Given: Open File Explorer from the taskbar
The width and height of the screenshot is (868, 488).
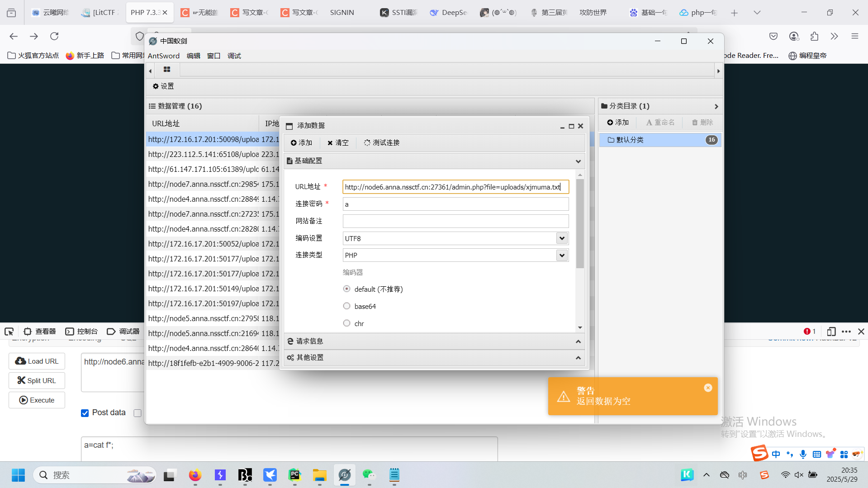Looking at the screenshot, I should click(319, 475).
